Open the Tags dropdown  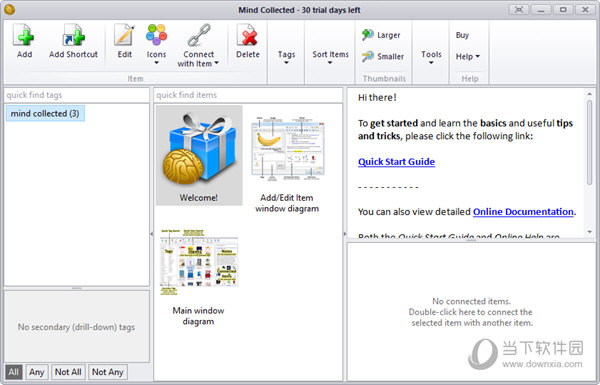(x=286, y=57)
